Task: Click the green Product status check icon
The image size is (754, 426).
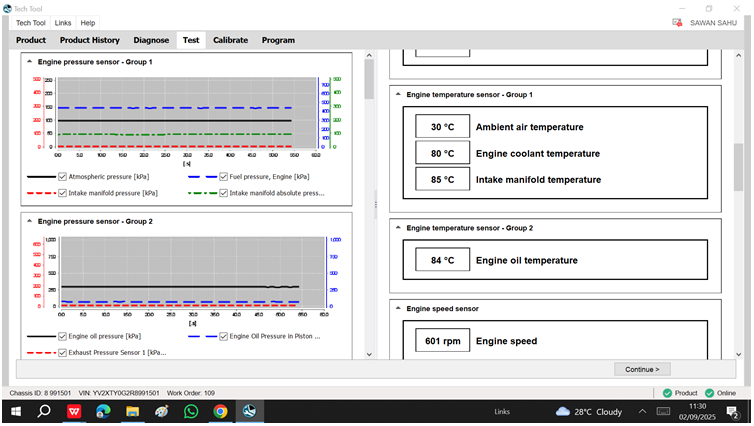Action: pyautogui.click(x=667, y=393)
